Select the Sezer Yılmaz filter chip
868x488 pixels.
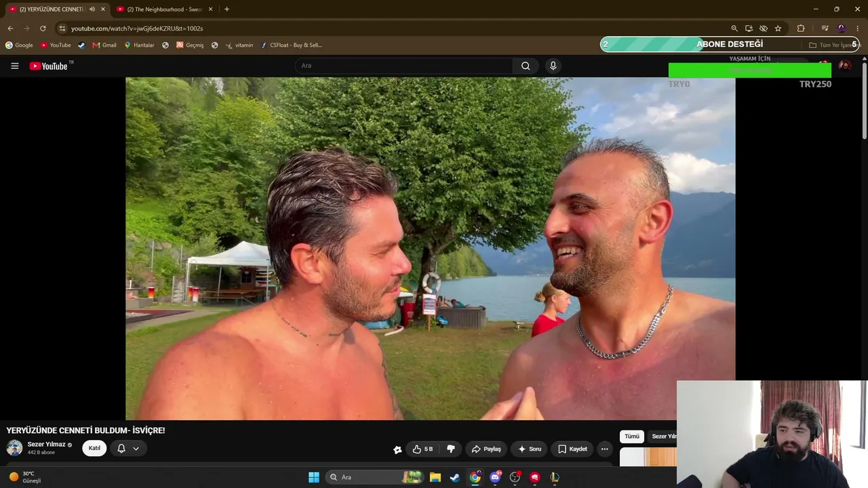point(663,436)
